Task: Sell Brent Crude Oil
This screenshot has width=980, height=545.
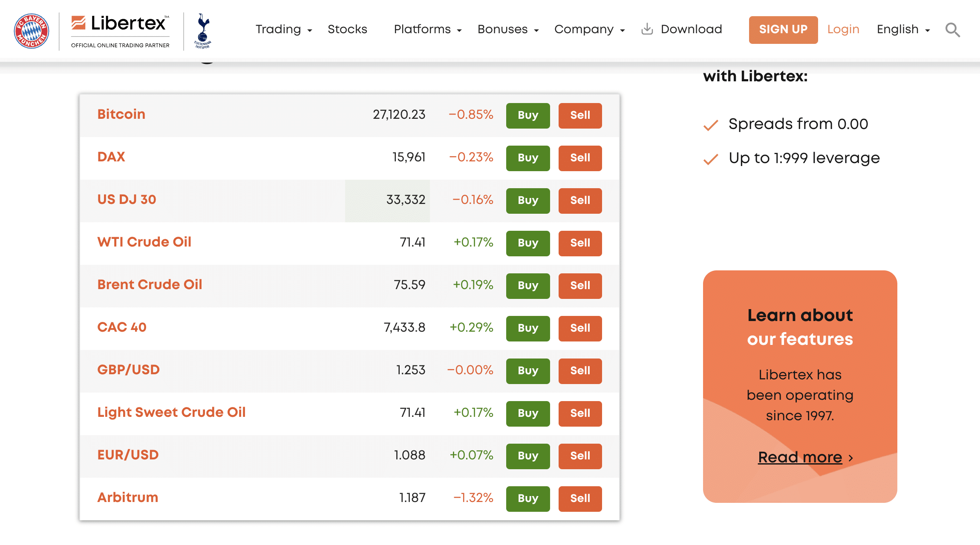Action: pos(580,286)
